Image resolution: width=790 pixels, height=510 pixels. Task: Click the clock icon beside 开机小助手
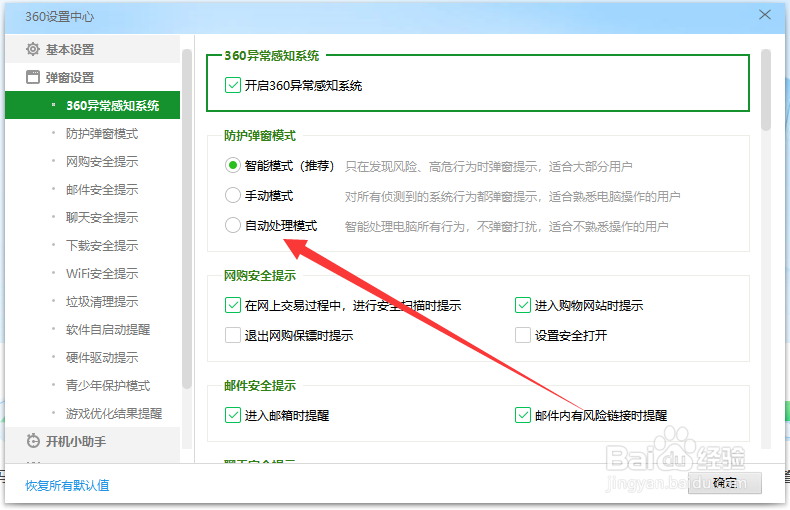coord(33,441)
